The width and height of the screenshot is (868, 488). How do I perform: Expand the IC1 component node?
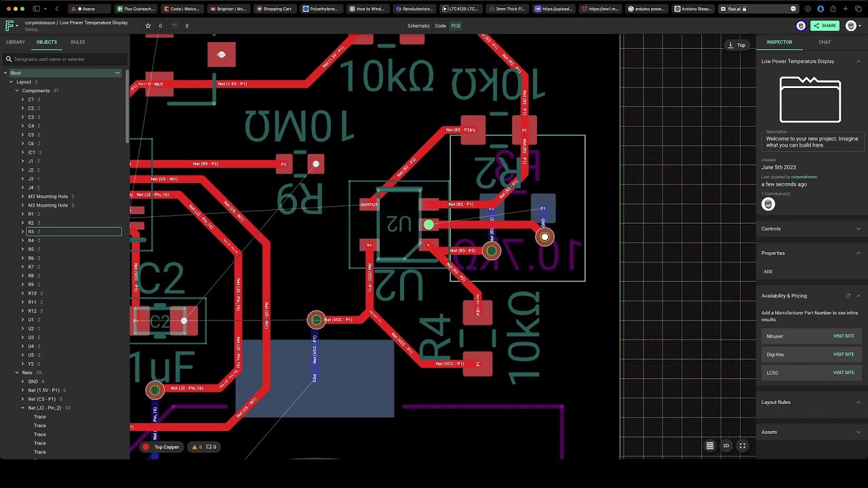coord(23,152)
